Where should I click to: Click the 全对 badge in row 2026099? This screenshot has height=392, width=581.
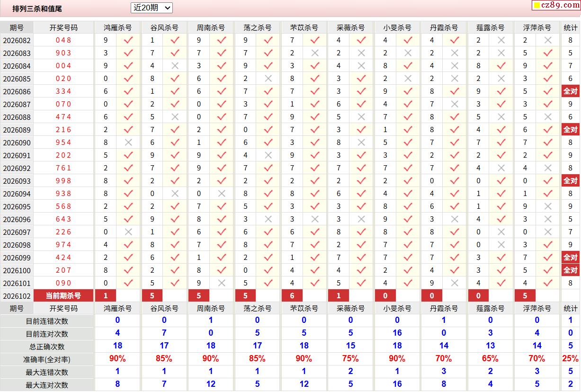[570, 258]
